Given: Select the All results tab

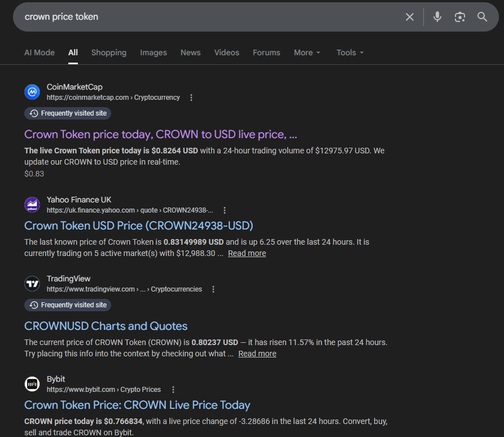Looking at the screenshot, I should pyautogui.click(x=73, y=52).
